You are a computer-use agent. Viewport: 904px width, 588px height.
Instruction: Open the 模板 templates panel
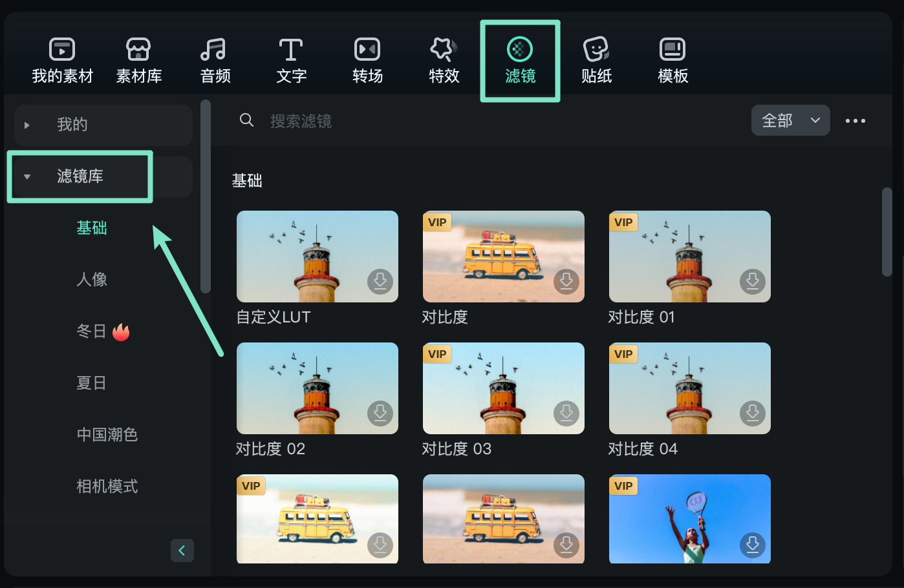pos(672,59)
